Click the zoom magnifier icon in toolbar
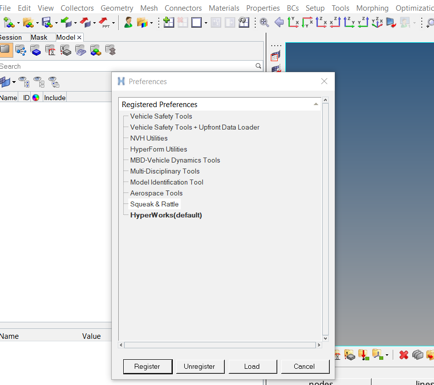This screenshot has height=385, width=434. (x=264, y=23)
